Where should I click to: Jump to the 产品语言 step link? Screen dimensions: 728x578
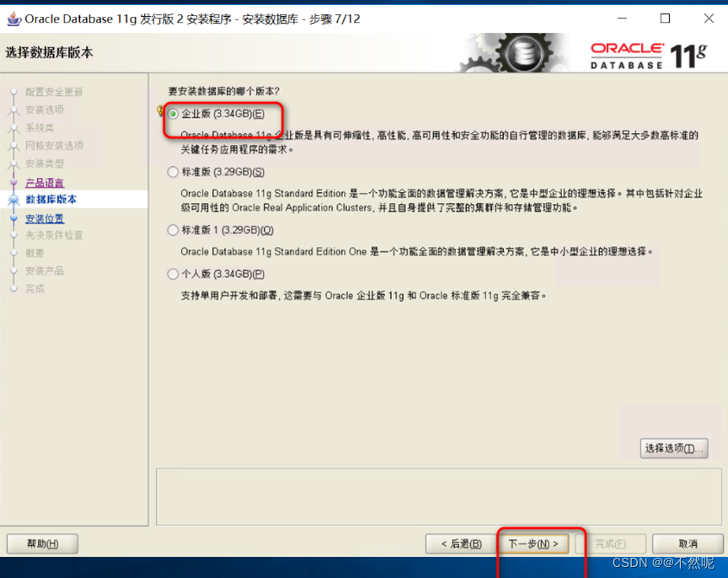point(45,183)
